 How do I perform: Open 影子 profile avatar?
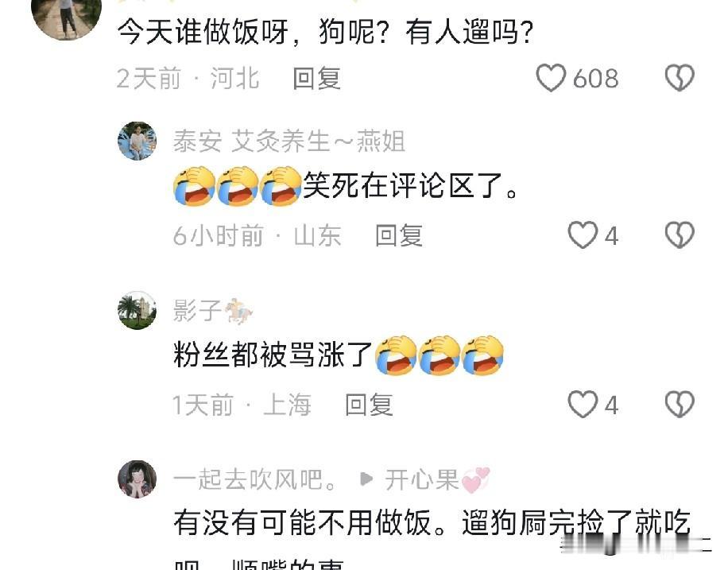coord(137,310)
